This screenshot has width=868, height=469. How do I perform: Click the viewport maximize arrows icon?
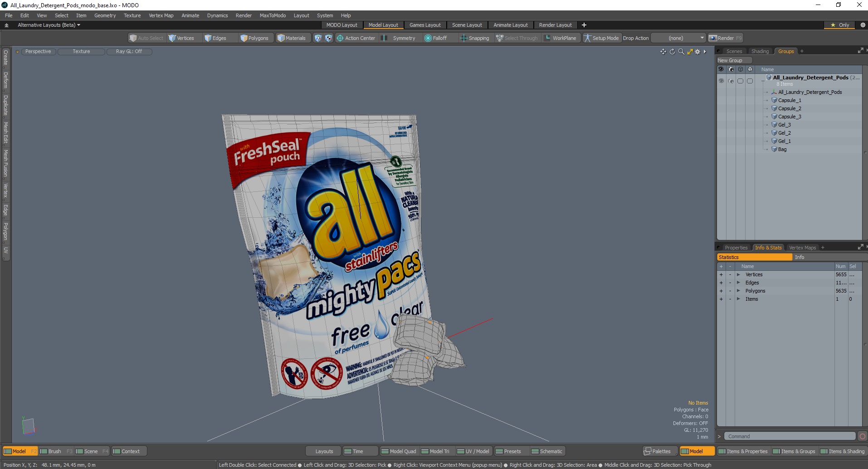(690, 52)
